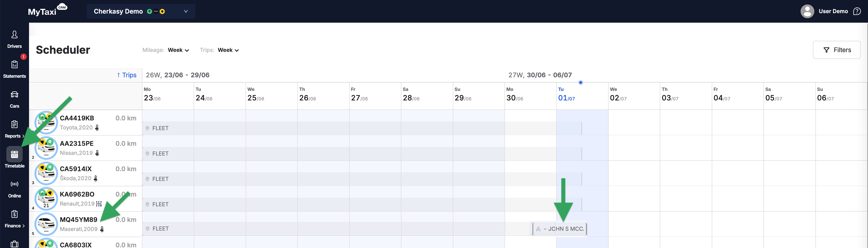
Task: Click the CA5914IX car avatar
Action: pyautogui.click(x=46, y=173)
